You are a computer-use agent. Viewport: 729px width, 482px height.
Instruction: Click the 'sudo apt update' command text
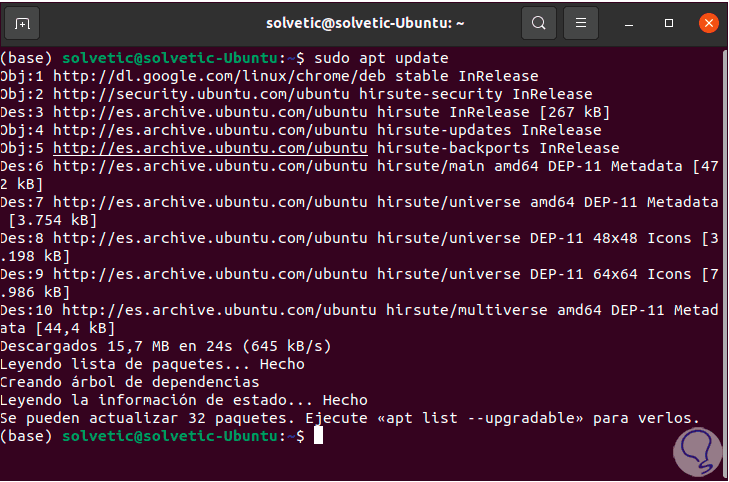coord(381,59)
